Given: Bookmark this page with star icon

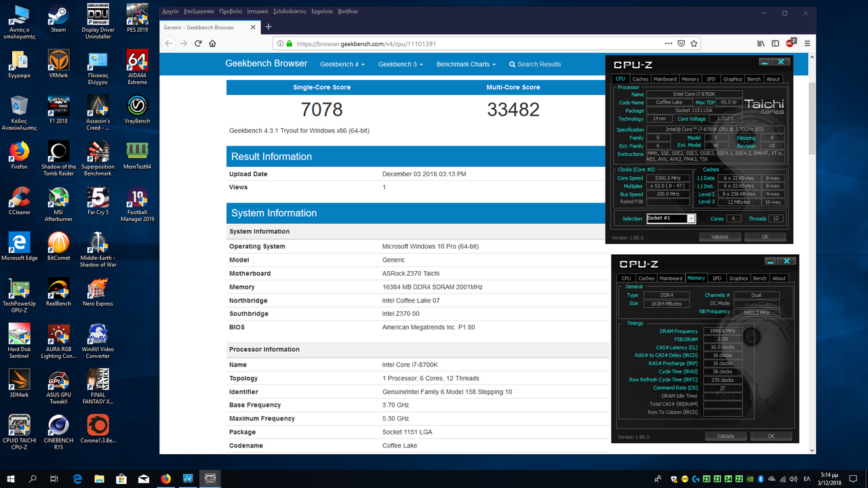Looking at the screenshot, I should click(x=694, y=43).
